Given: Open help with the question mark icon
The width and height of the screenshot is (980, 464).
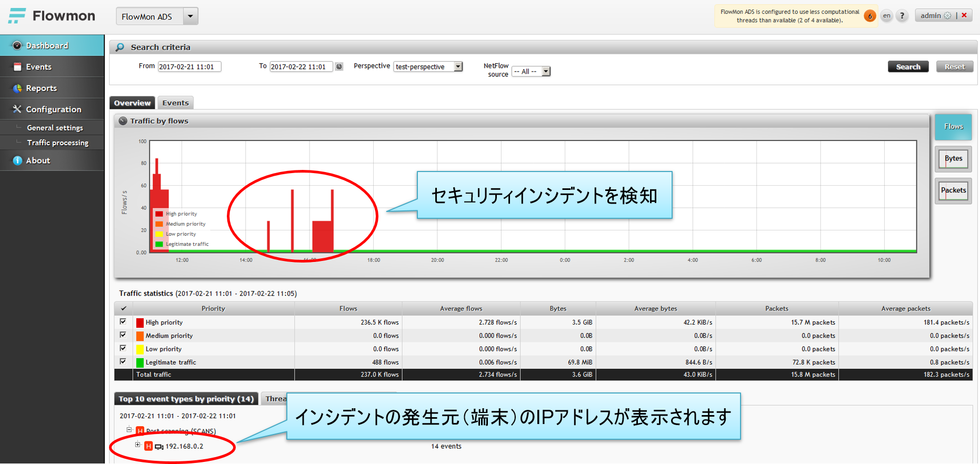Looking at the screenshot, I should pyautogui.click(x=902, y=16).
